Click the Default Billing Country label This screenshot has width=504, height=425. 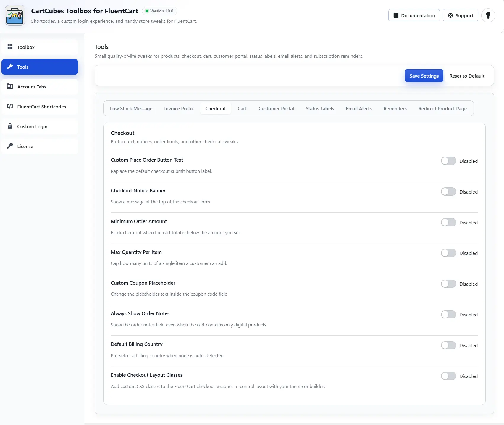[x=137, y=344]
